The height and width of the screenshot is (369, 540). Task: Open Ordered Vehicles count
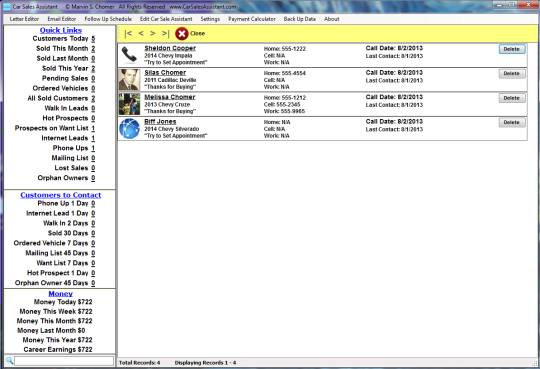point(93,89)
